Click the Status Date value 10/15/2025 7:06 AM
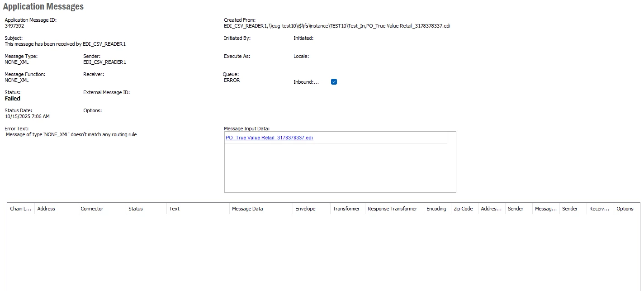Screen dimensions: 644x291 pos(27,117)
